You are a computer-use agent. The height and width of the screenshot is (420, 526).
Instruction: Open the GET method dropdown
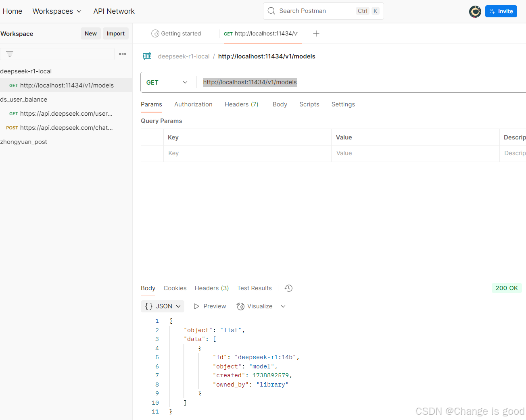[x=167, y=82]
